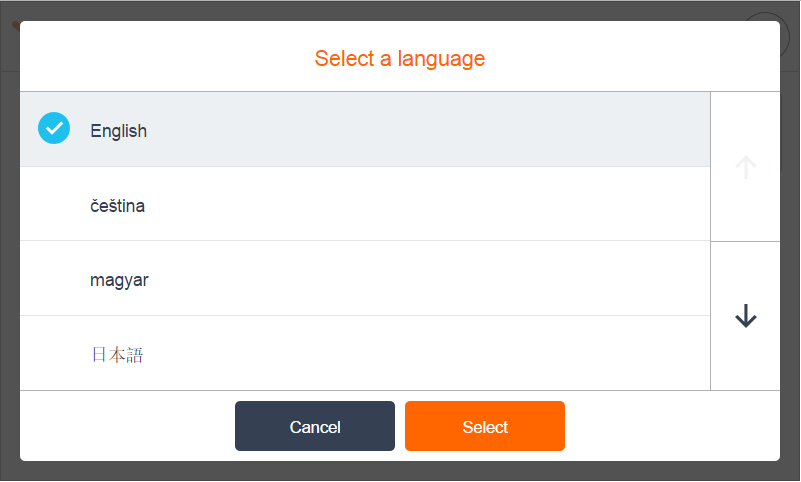The height and width of the screenshot is (482, 801).
Task: Click the empty check slot beside 日本語
Action: click(x=54, y=354)
